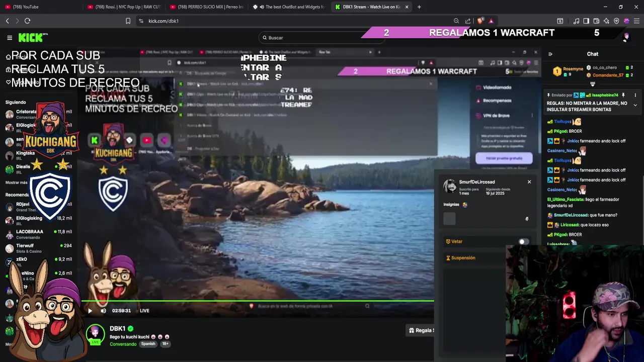644x362 pixels.
Task: Open the Brave VPN shield icon
Action: coord(616,21)
